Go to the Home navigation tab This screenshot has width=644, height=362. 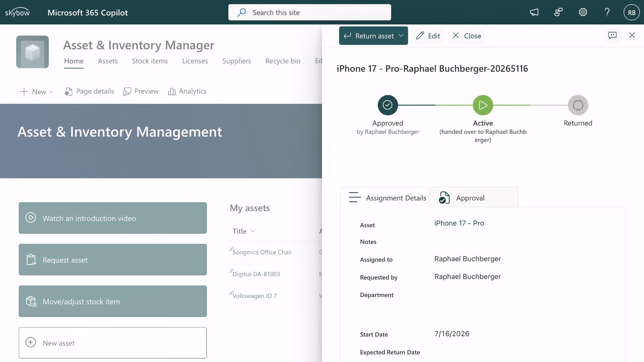pyautogui.click(x=74, y=61)
